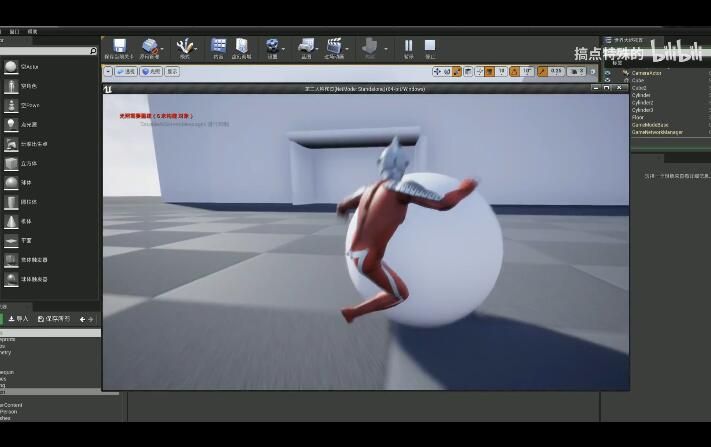Open the scale snap 0.25 value dropdown

[556, 71]
